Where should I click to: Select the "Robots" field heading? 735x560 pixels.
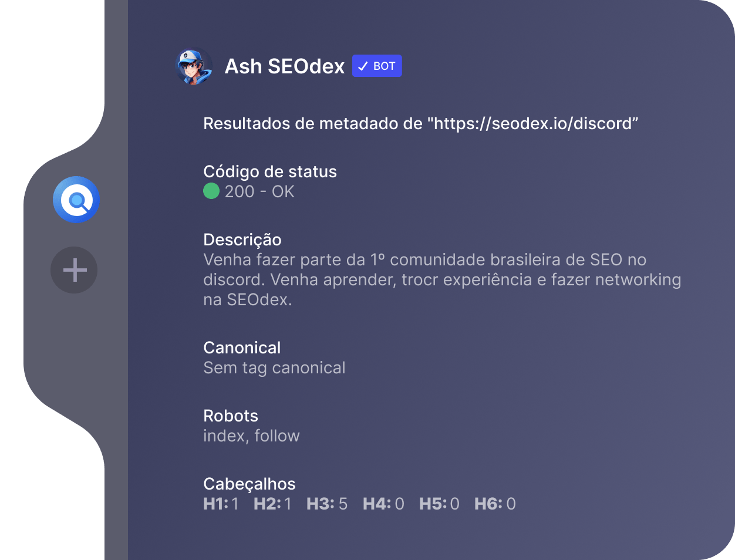pos(231,416)
